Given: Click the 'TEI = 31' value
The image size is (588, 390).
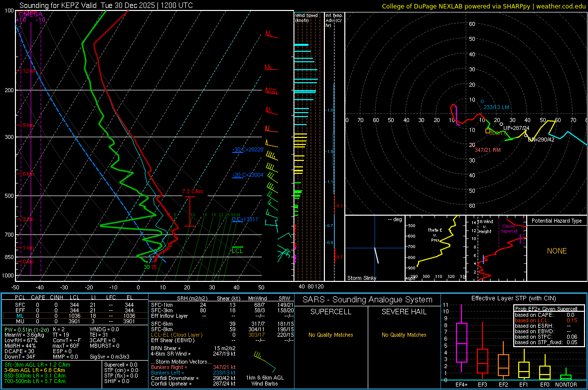Looking at the screenshot, I should [x=99, y=335].
